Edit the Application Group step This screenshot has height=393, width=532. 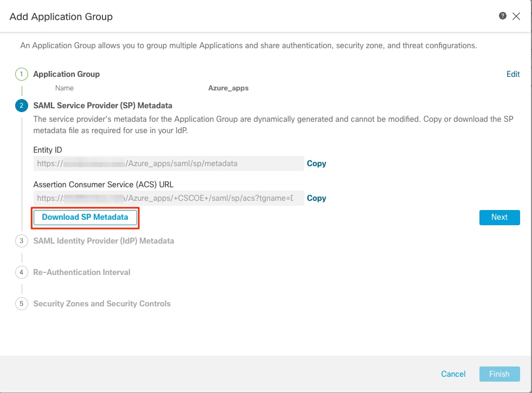(513, 74)
